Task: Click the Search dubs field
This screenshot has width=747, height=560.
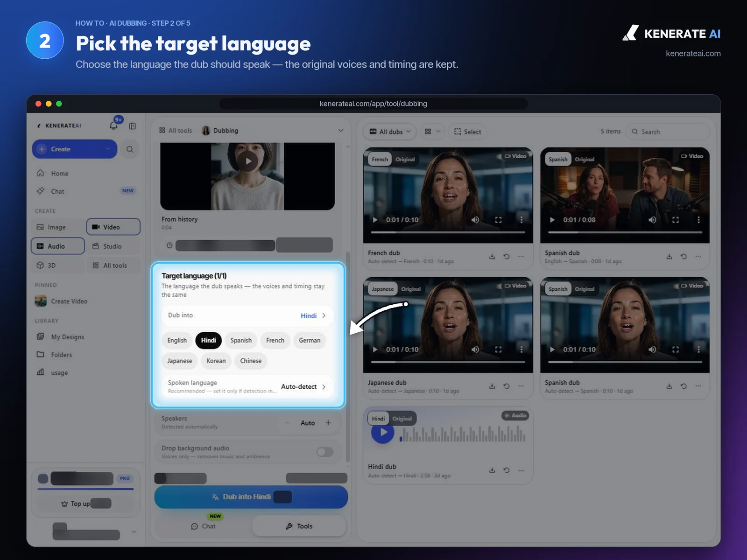Action: coord(668,132)
